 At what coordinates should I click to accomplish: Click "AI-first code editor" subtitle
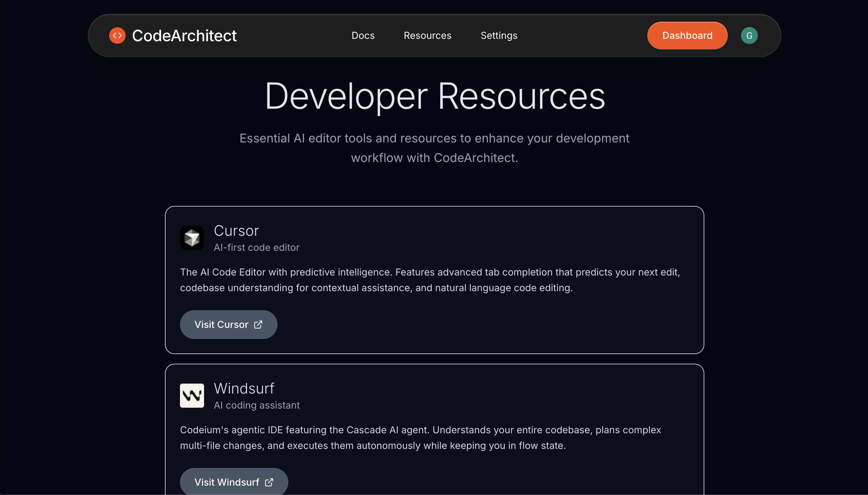(256, 247)
